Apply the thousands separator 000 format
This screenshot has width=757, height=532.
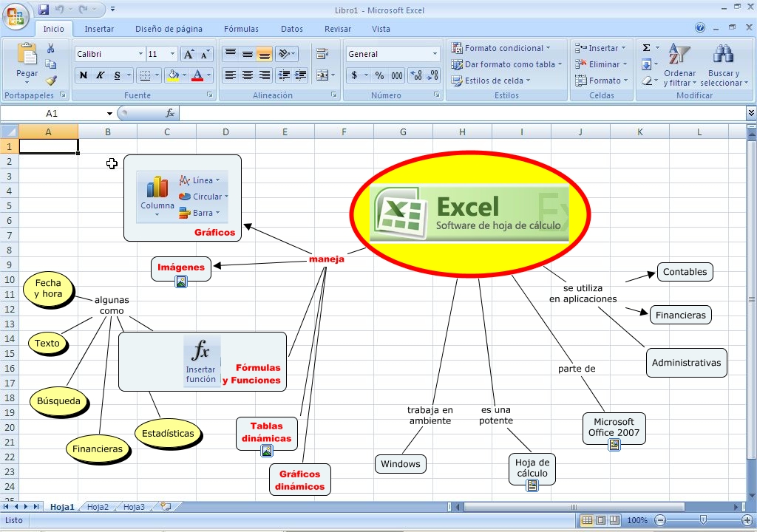pyautogui.click(x=397, y=75)
